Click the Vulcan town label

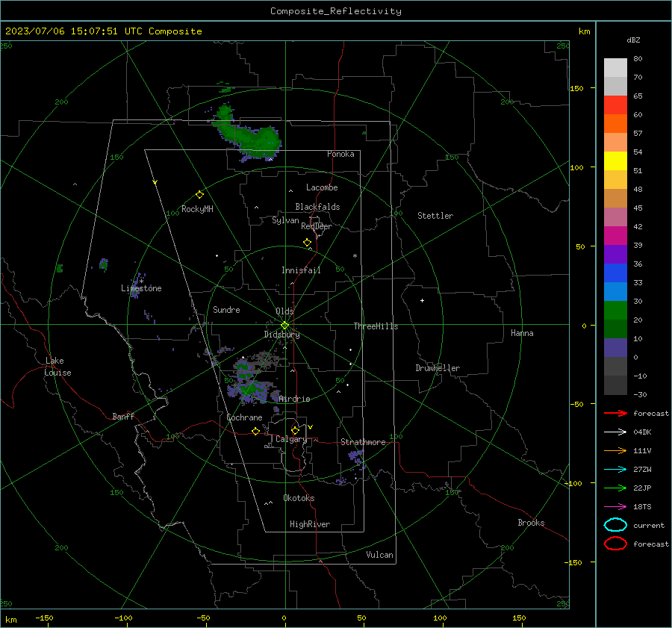pyautogui.click(x=380, y=555)
